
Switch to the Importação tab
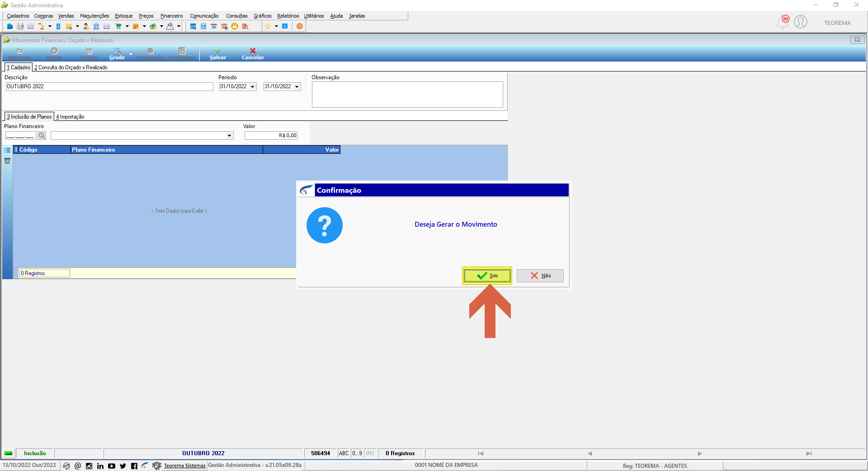click(70, 117)
